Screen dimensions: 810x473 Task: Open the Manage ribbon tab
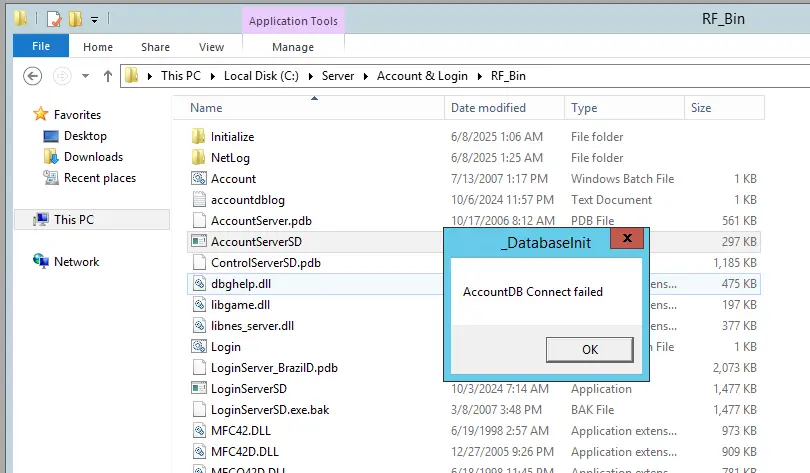(293, 47)
